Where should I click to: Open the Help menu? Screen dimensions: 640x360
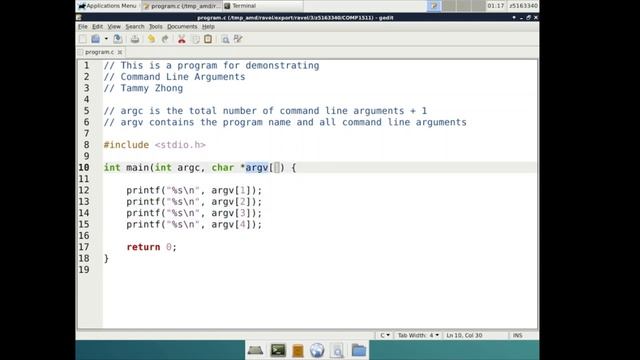pyautogui.click(x=208, y=27)
